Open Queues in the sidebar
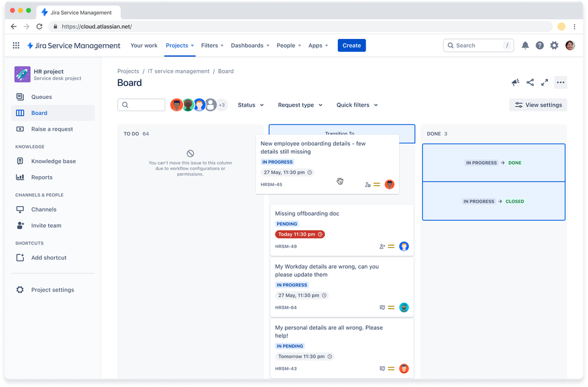 coord(53,97)
